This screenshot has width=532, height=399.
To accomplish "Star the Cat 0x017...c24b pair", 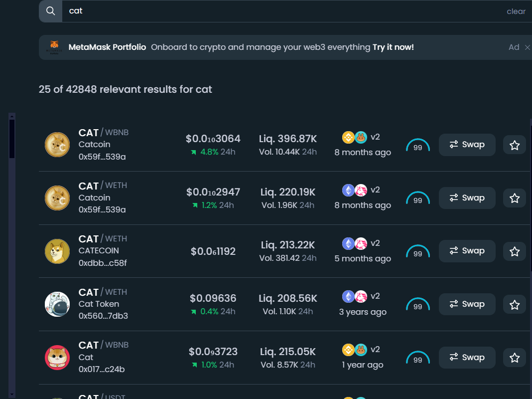I will 515,358.
